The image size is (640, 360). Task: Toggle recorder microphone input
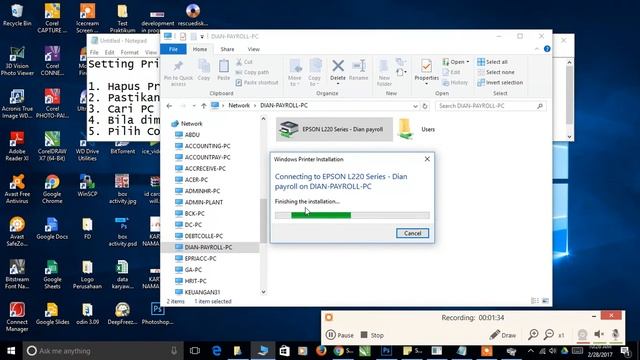pyautogui.click(x=615, y=335)
